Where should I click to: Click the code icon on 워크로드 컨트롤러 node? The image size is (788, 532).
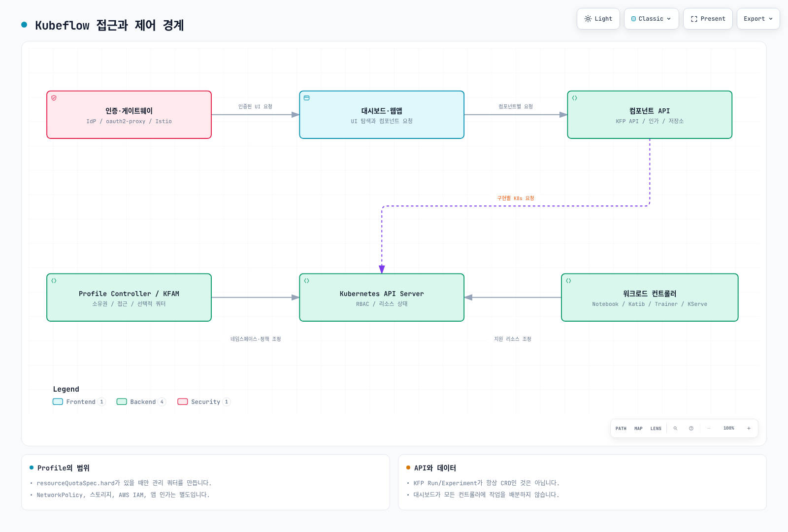[x=569, y=281]
